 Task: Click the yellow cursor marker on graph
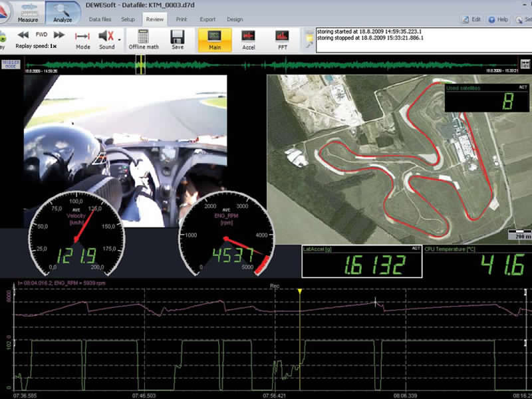coord(300,291)
